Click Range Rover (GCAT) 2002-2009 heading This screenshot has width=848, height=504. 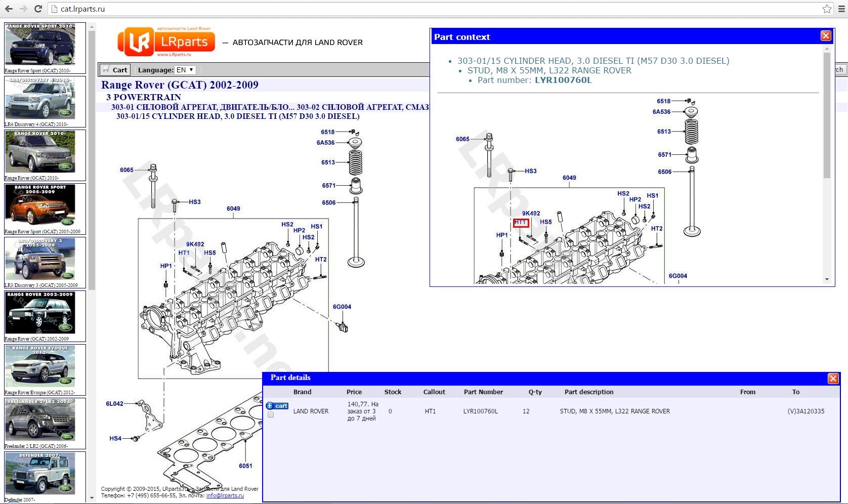coord(180,85)
